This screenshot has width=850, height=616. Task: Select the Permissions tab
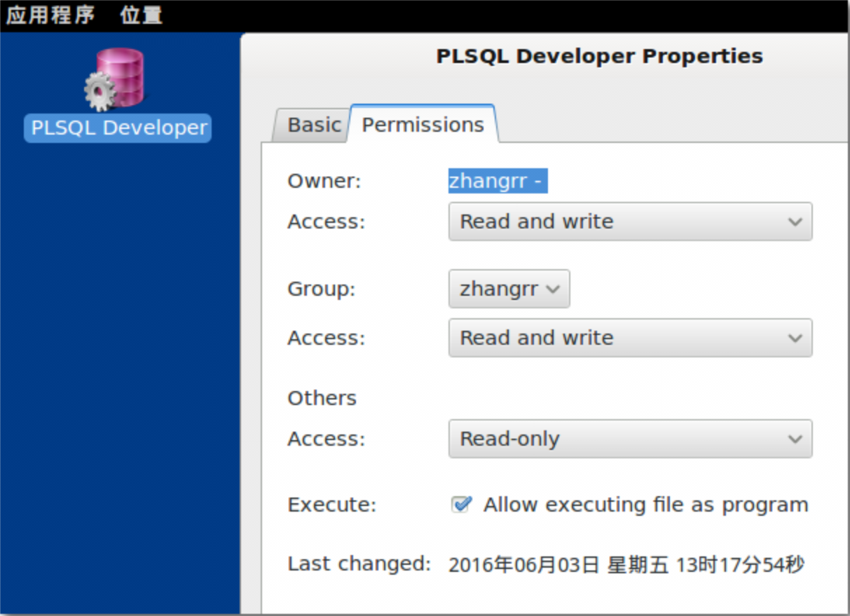pyautogui.click(x=423, y=124)
